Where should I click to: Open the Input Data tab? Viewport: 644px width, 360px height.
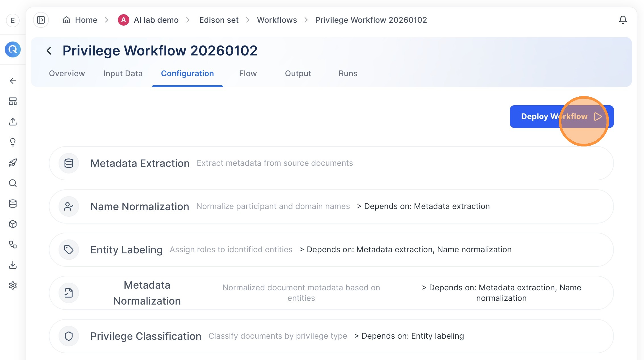tap(123, 73)
